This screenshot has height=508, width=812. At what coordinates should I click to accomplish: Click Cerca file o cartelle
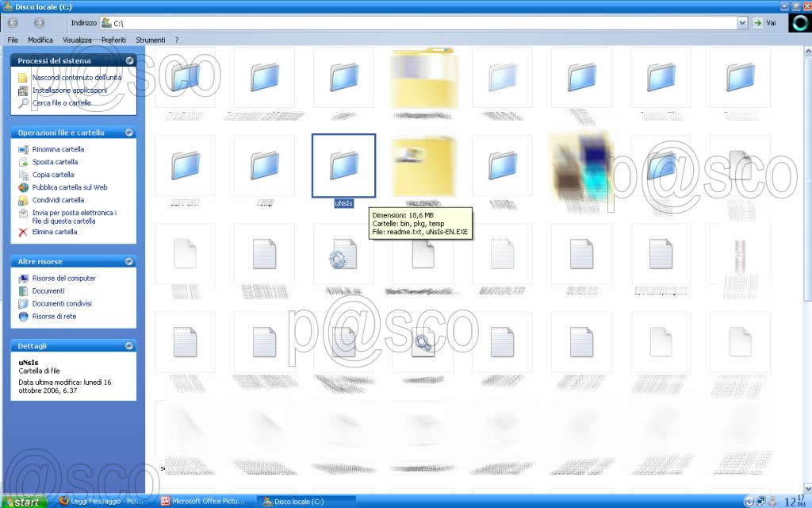tap(62, 103)
